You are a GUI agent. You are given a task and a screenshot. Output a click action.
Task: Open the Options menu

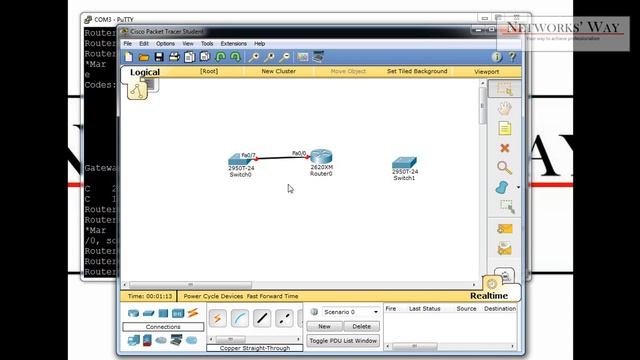165,44
